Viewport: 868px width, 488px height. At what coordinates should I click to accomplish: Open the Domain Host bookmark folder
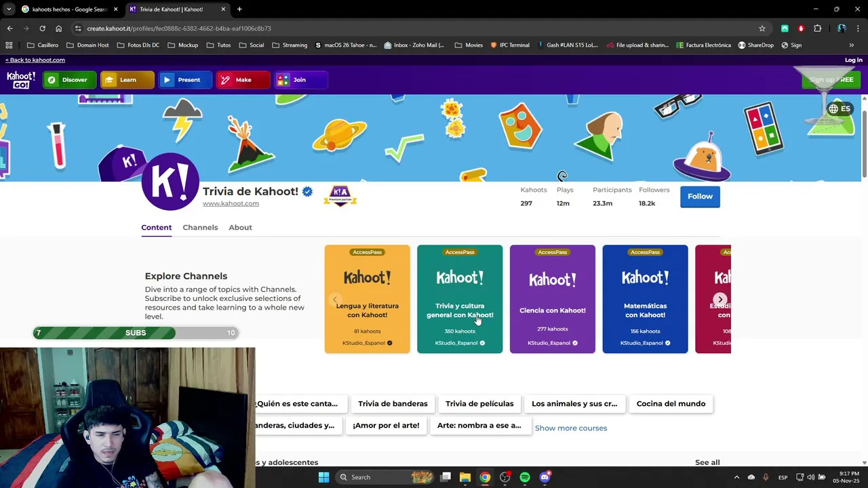pyautogui.click(x=87, y=45)
